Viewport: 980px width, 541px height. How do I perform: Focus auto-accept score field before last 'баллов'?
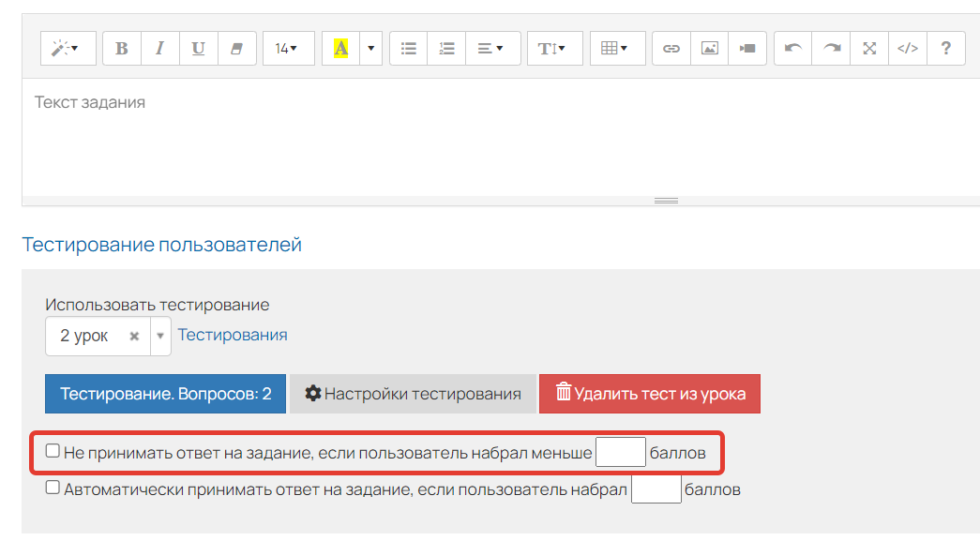(656, 488)
